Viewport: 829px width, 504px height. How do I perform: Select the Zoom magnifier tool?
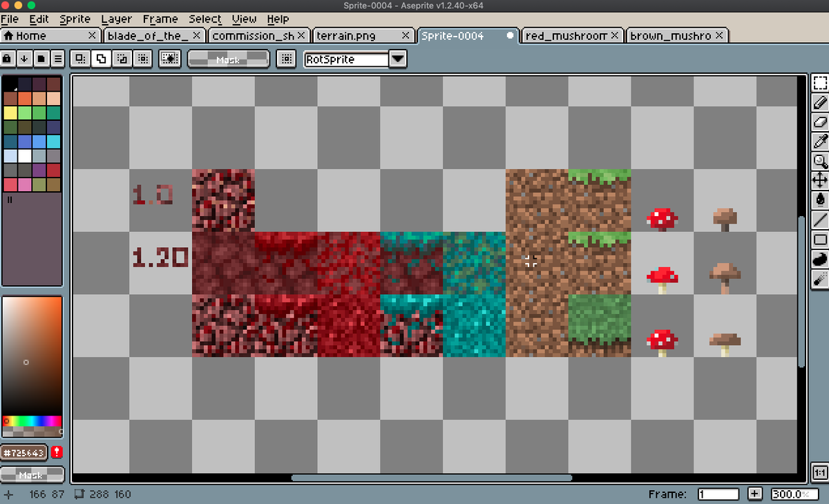[820, 162]
